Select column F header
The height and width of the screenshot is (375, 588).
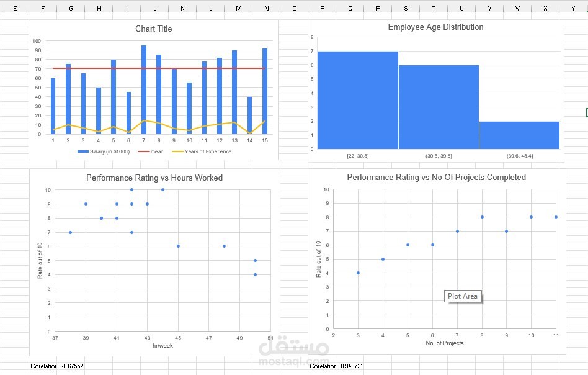tap(43, 8)
